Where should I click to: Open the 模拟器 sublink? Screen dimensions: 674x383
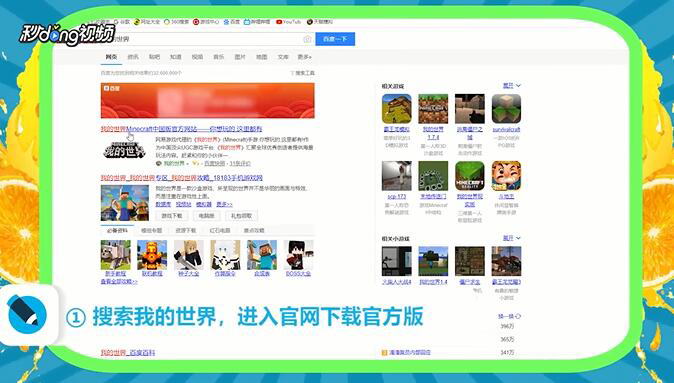pos(204,205)
